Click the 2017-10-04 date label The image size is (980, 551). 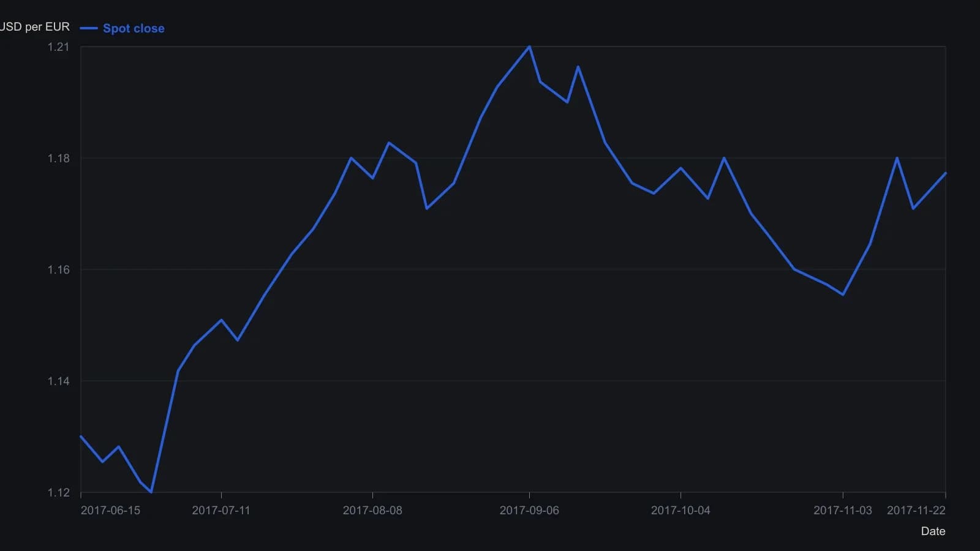(680, 511)
